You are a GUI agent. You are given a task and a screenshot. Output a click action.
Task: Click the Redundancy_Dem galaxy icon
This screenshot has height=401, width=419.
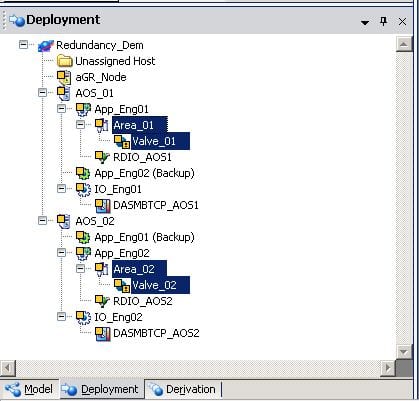click(46, 45)
